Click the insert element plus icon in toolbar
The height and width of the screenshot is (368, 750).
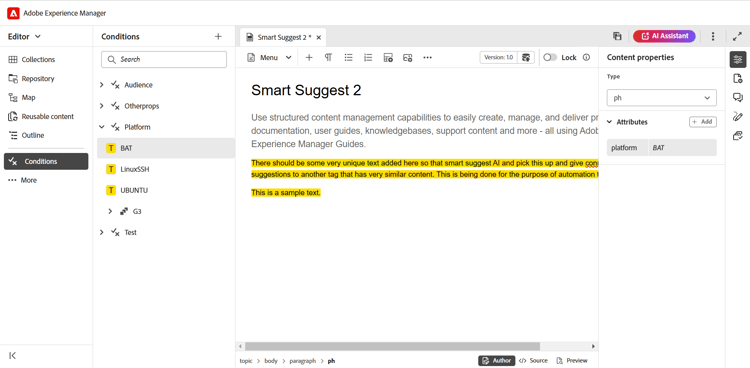pyautogui.click(x=309, y=57)
